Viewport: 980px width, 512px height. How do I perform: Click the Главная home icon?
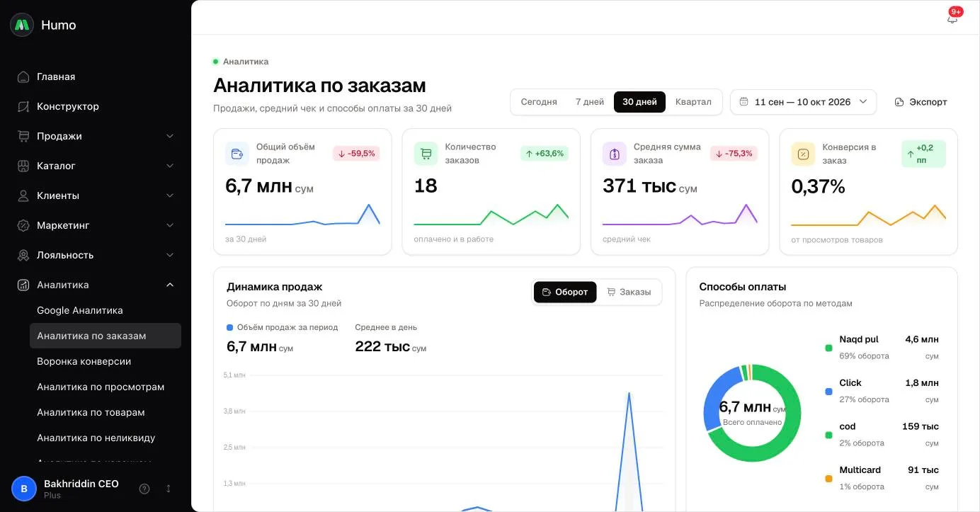pyautogui.click(x=23, y=76)
